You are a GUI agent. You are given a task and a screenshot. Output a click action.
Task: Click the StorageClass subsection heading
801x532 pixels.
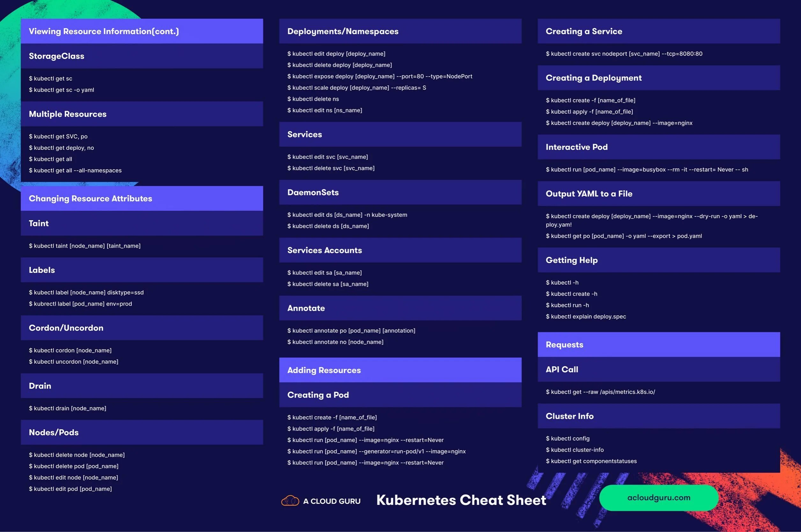coord(56,56)
